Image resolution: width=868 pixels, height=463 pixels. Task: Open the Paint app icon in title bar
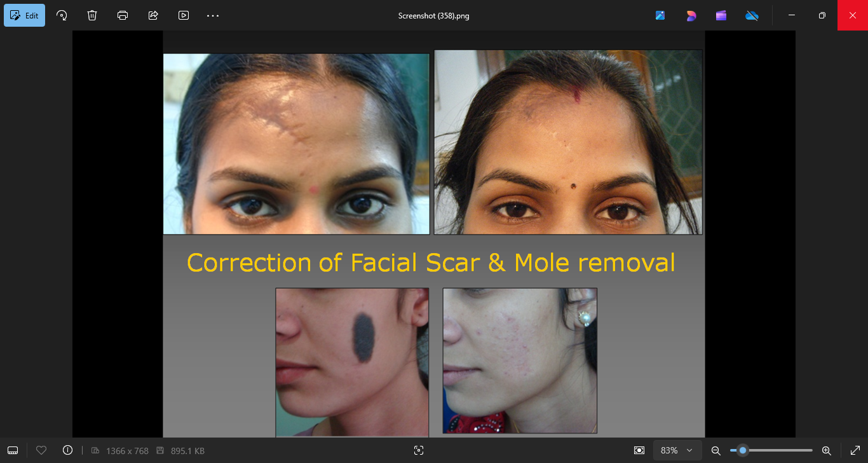[660, 15]
